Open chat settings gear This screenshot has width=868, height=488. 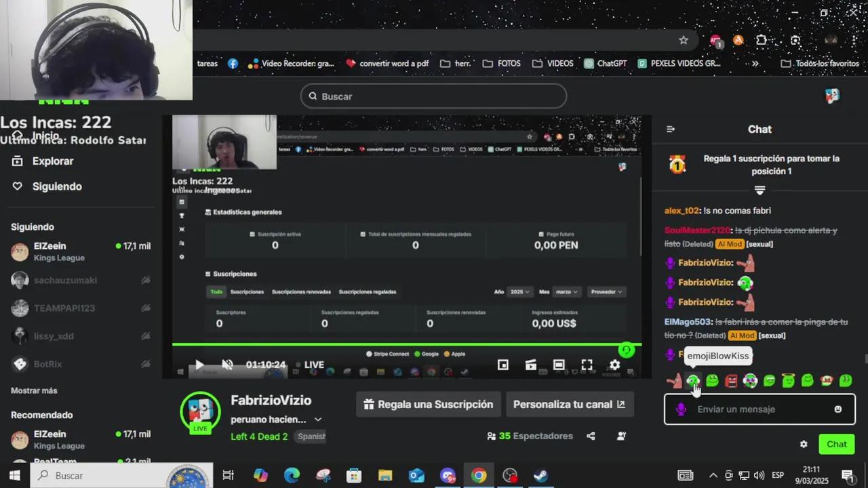click(x=804, y=445)
